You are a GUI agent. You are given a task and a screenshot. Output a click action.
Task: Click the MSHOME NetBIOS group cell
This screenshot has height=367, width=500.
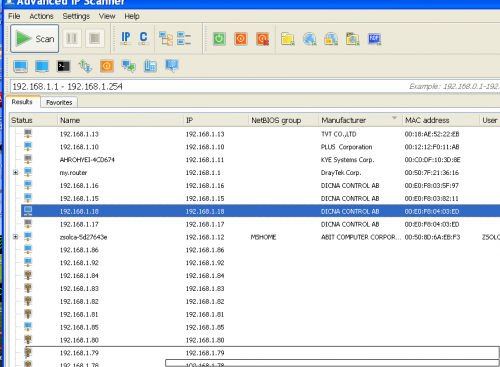click(263, 237)
